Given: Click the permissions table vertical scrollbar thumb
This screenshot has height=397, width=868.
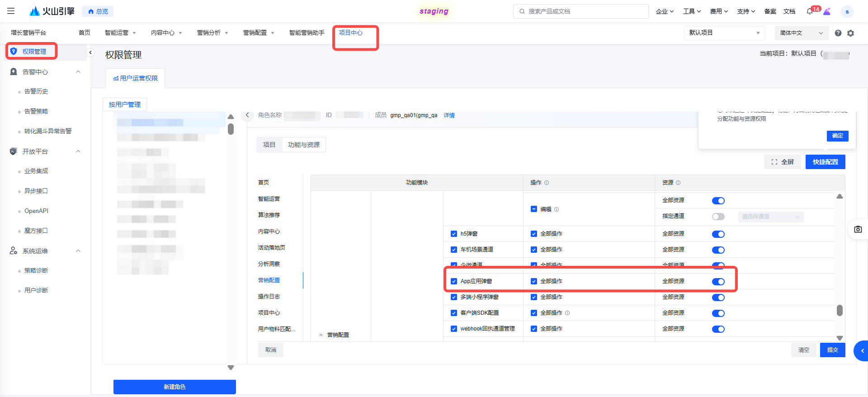Looking at the screenshot, I should 840,310.
